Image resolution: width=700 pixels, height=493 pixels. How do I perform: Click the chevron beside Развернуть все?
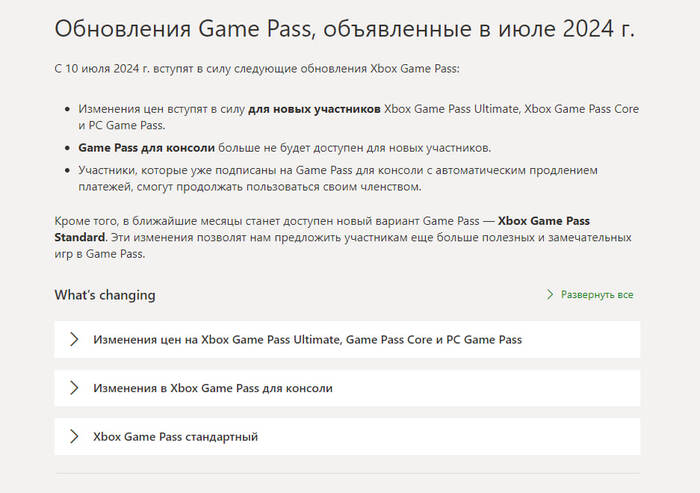coord(550,295)
